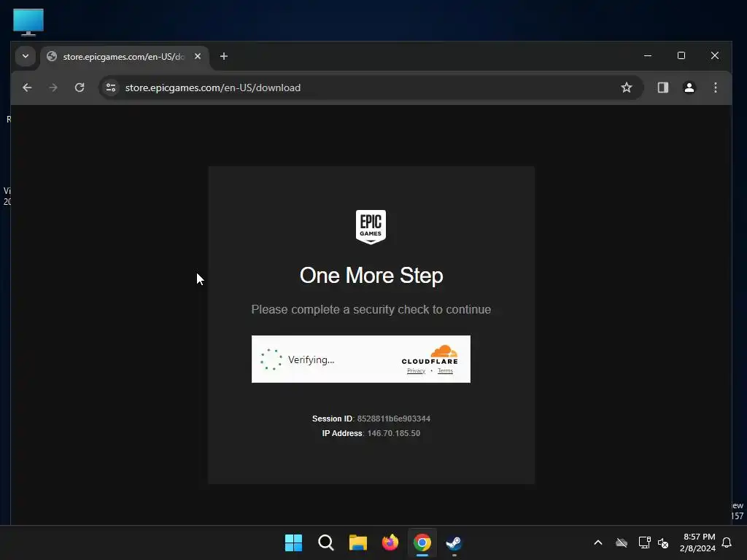This screenshot has height=560, width=747.
Task: Click the browser forward arrow
Action: click(x=53, y=87)
